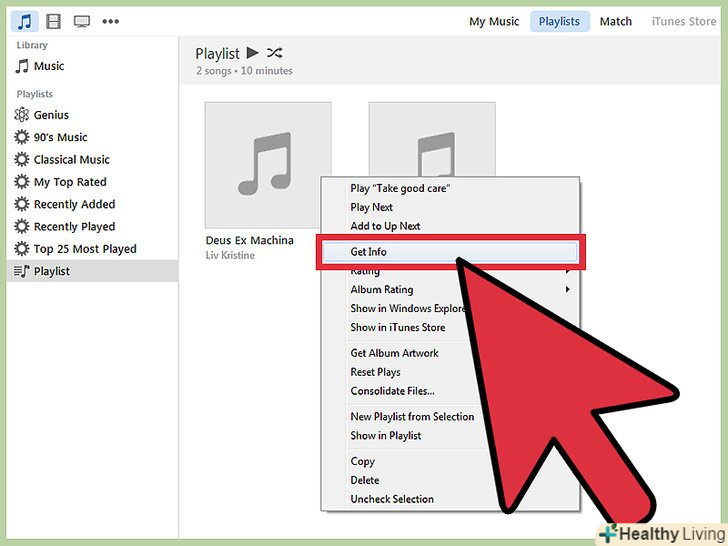The image size is (728, 546).
Task: Click the gear icon beside My Top Rated
Action: coord(21,182)
